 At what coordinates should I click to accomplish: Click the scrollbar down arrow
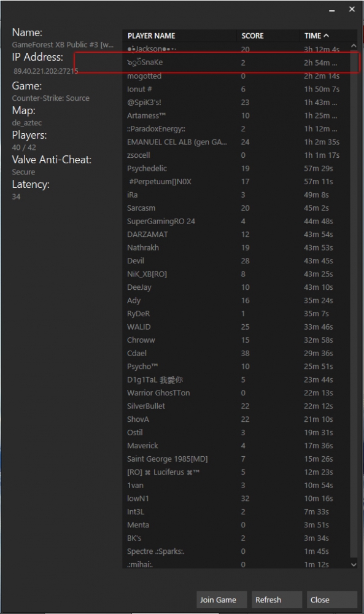pyautogui.click(x=354, y=564)
